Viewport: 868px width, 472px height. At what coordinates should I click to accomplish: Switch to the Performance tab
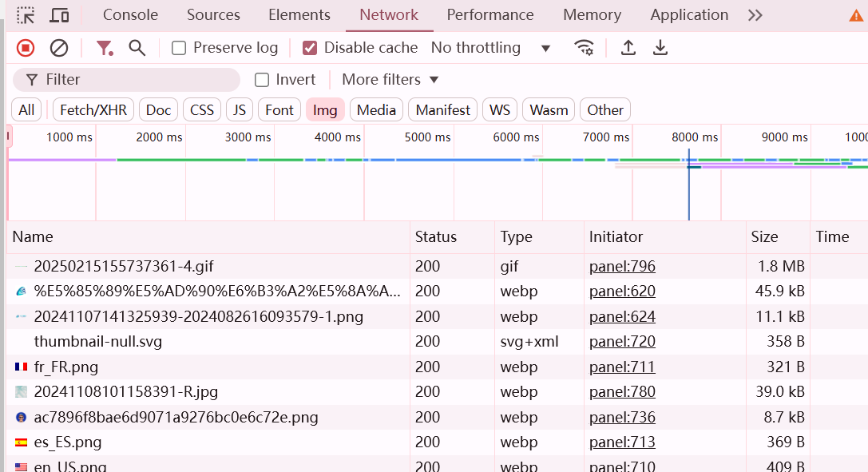point(489,15)
